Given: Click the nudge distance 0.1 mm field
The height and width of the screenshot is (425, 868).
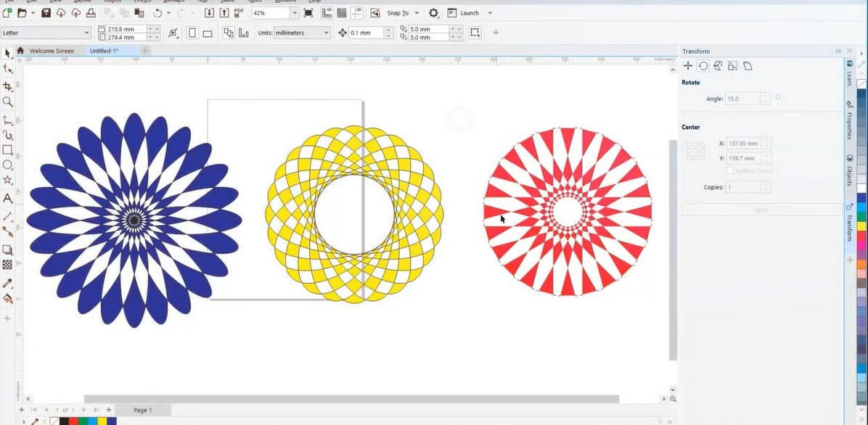Looking at the screenshot, I should 367,33.
